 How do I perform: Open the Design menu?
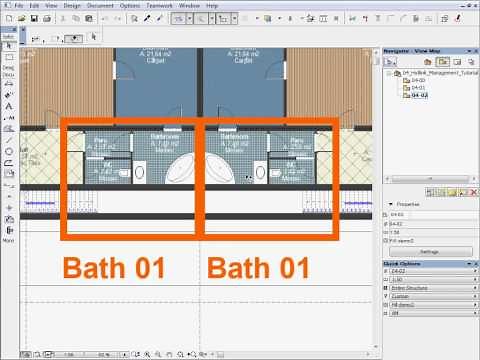(x=72, y=6)
